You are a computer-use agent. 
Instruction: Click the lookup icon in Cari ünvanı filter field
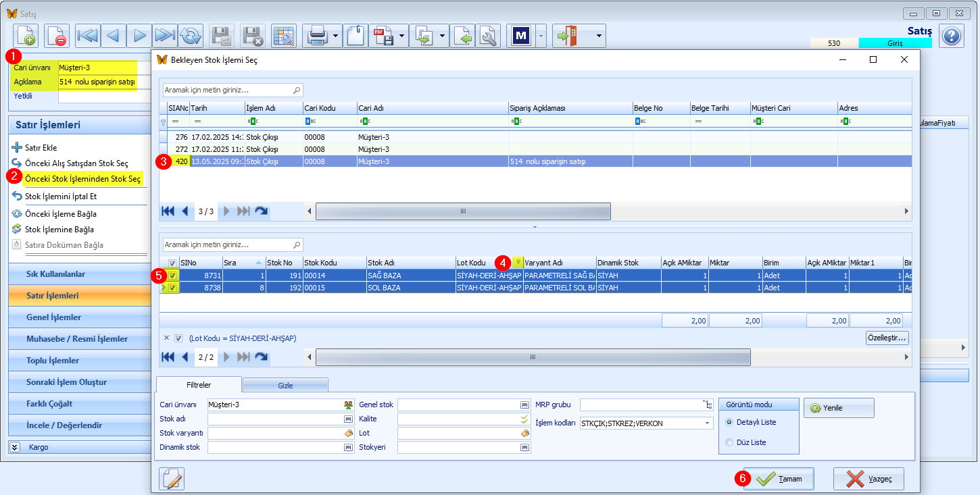[x=348, y=405]
